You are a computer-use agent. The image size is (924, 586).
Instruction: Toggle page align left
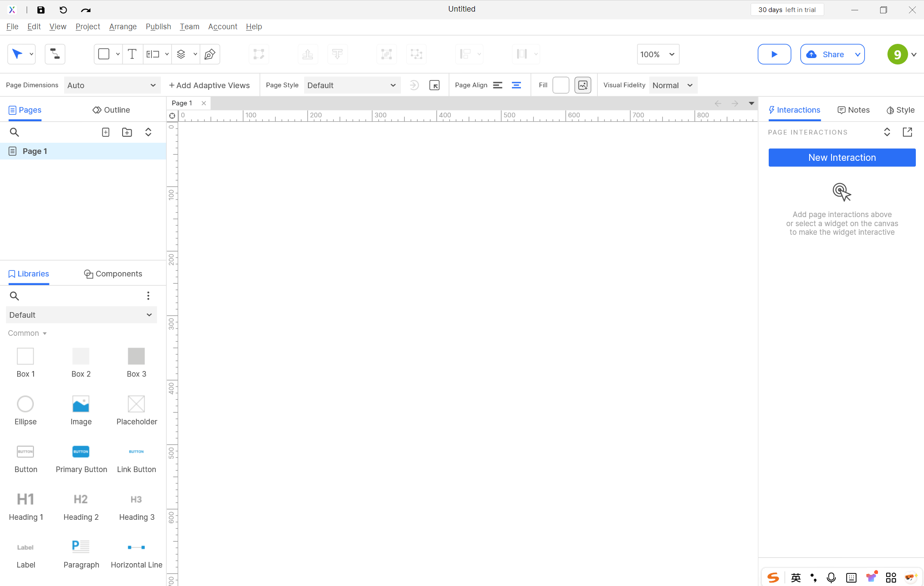pyautogui.click(x=498, y=85)
